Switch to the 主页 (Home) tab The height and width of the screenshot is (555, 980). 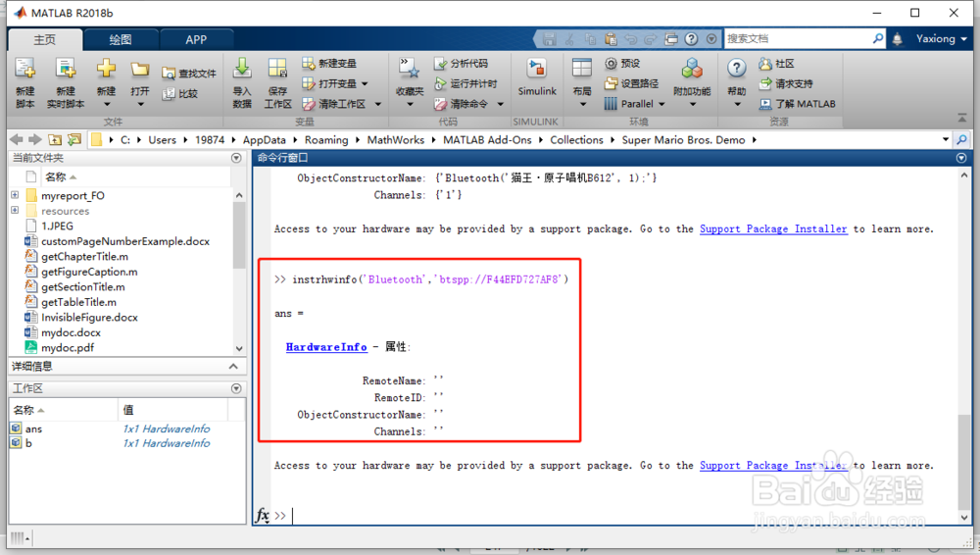[x=44, y=39]
